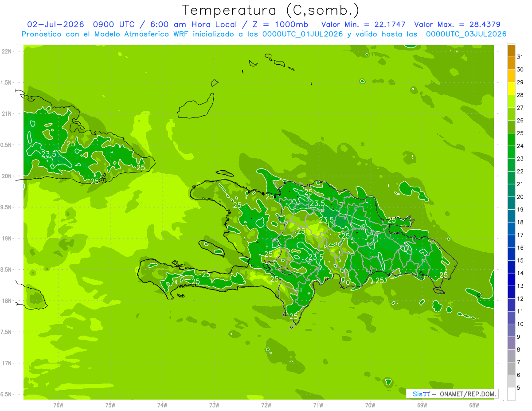Click the '68W' longitude label
Image resolution: width=532 pixels, height=411 pixels.
tap(474, 405)
